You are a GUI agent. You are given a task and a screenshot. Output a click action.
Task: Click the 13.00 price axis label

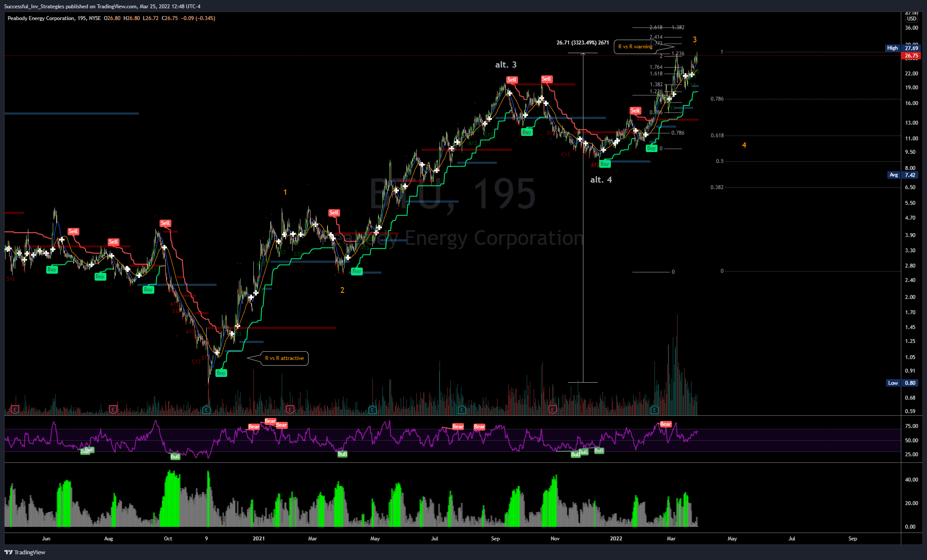(911, 123)
